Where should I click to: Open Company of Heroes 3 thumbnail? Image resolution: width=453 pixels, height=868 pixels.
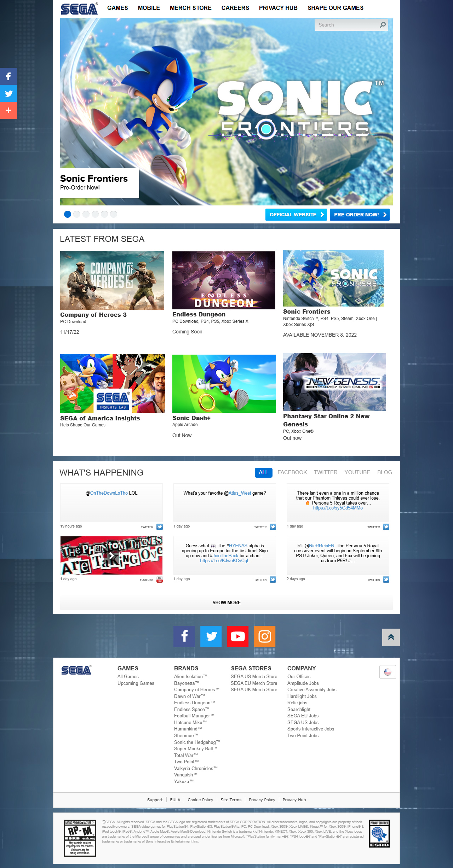point(112,280)
